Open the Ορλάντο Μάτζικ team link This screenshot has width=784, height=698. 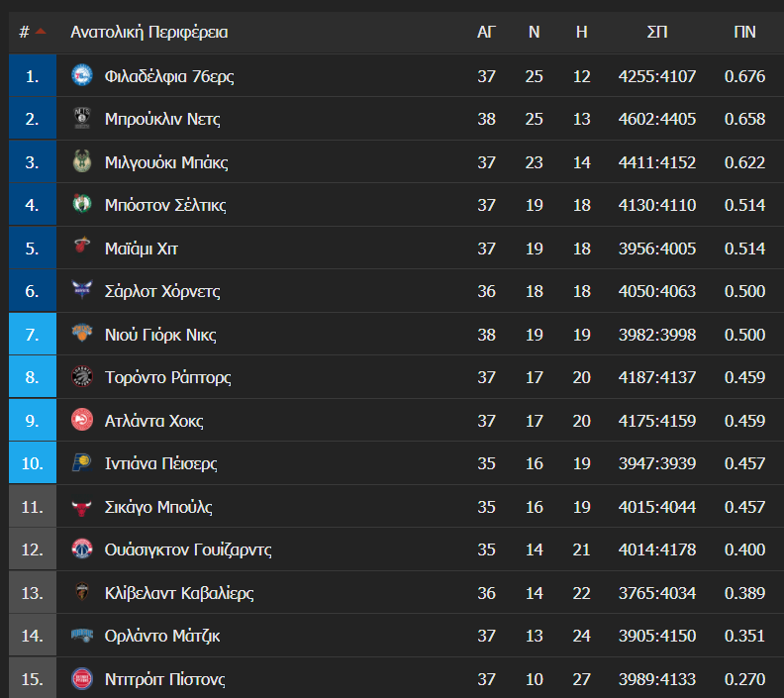(x=162, y=636)
